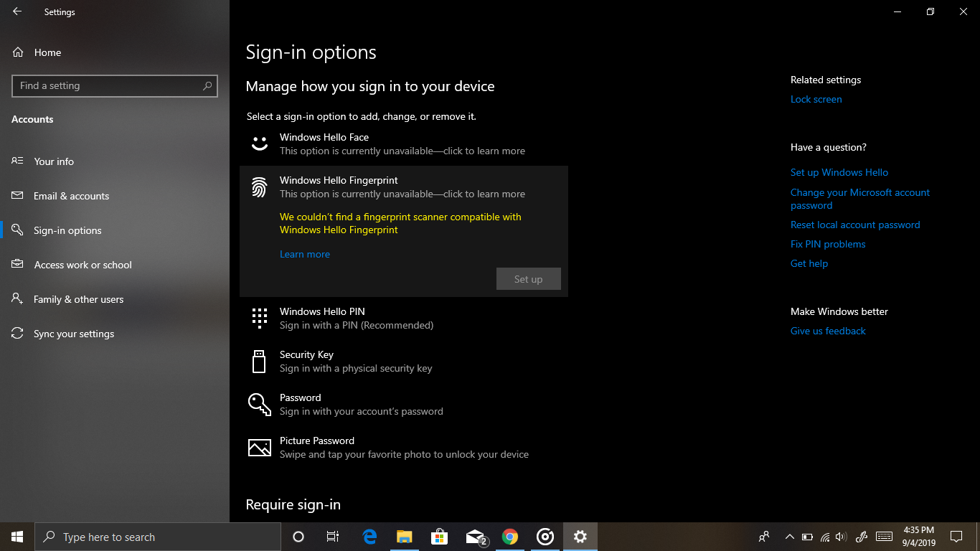
Task: Show hidden icons in the system tray
Action: [789, 537]
